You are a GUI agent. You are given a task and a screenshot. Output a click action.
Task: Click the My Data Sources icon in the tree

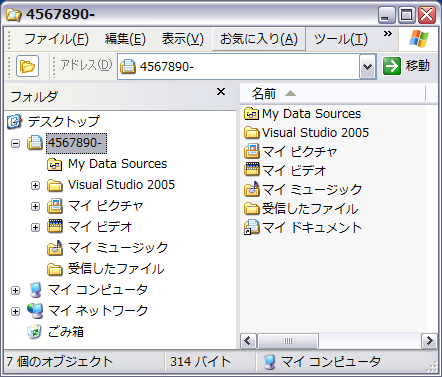click(x=55, y=164)
